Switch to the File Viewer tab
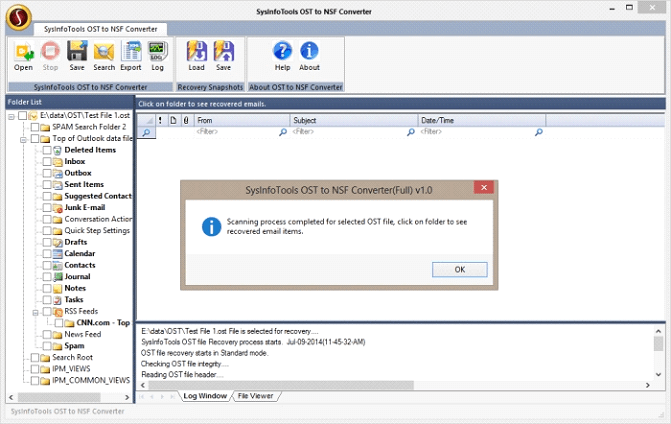This screenshot has height=424, width=671. tap(255, 396)
